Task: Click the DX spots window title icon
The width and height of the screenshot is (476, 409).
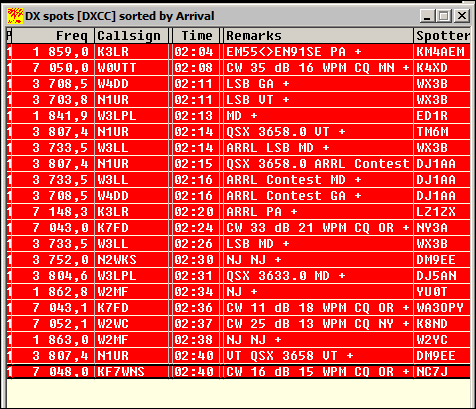Action: (x=15, y=16)
